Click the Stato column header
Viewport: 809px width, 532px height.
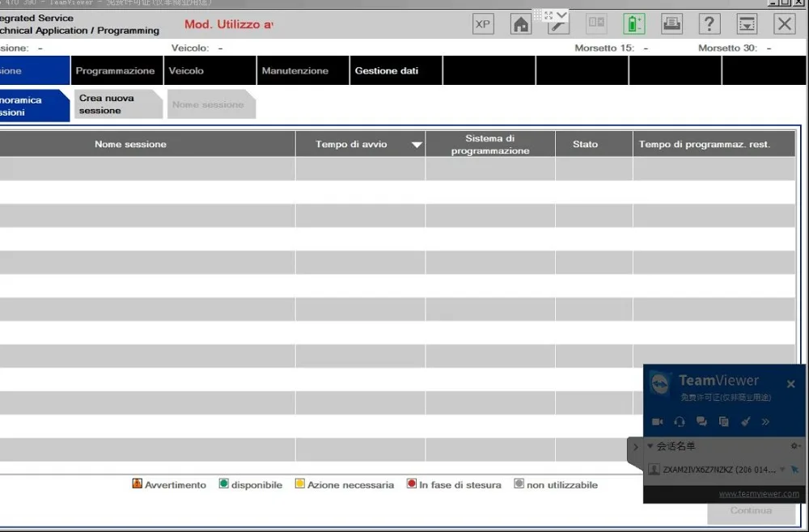[x=594, y=144]
